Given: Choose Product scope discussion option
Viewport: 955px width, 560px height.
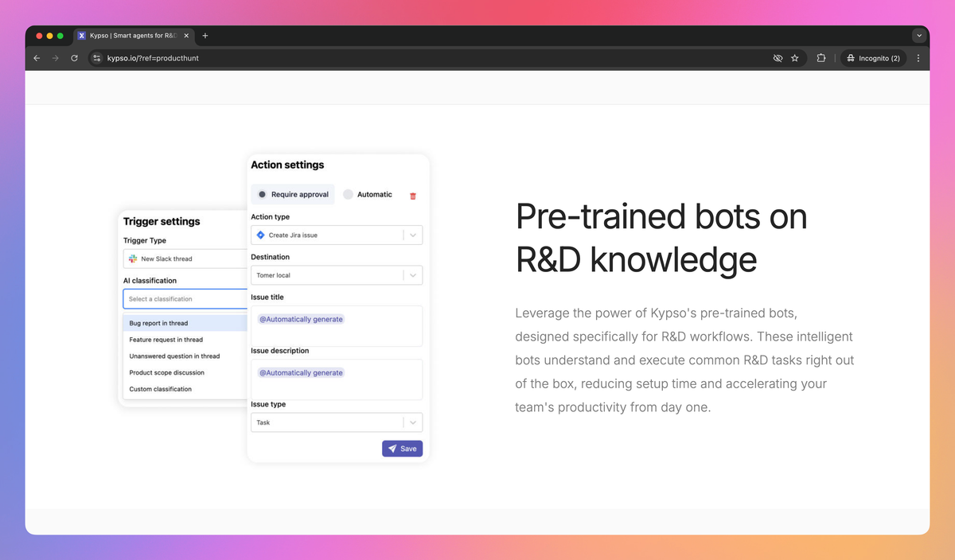Looking at the screenshot, I should tap(185, 372).
